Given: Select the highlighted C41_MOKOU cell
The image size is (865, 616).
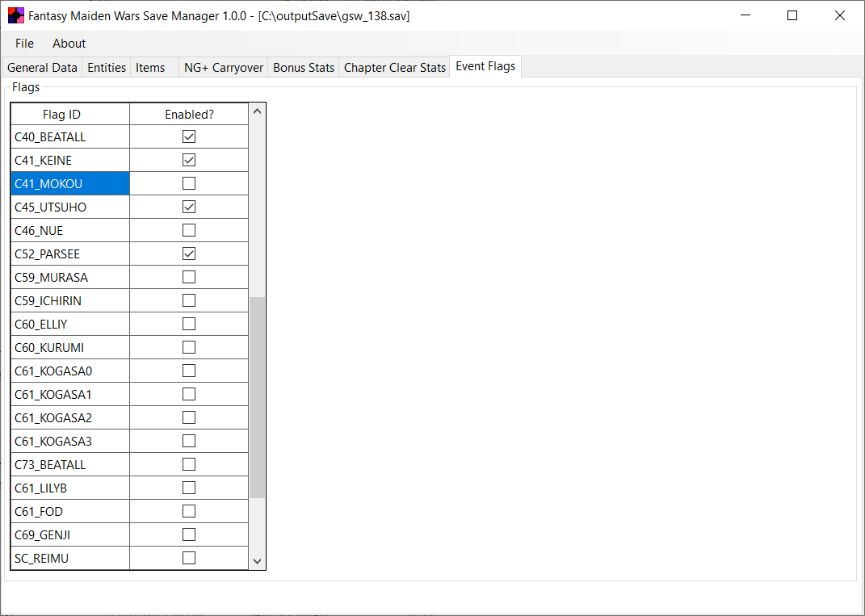Looking at the screenshot, I should coord(70,183).
